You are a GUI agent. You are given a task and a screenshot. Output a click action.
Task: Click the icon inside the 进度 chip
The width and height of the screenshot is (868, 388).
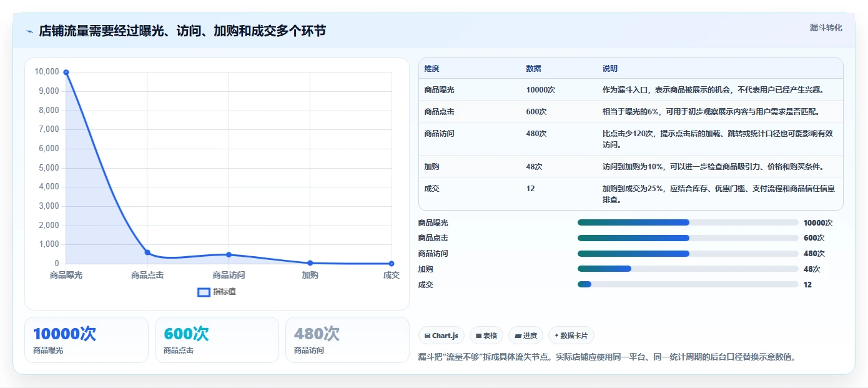point(518,336)
